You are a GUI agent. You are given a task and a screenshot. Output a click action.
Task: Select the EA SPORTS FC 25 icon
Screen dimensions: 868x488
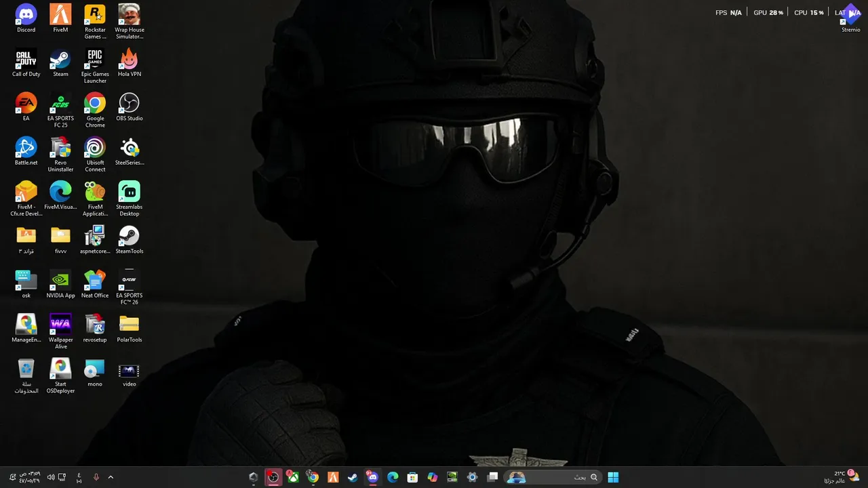coord(60,110)
